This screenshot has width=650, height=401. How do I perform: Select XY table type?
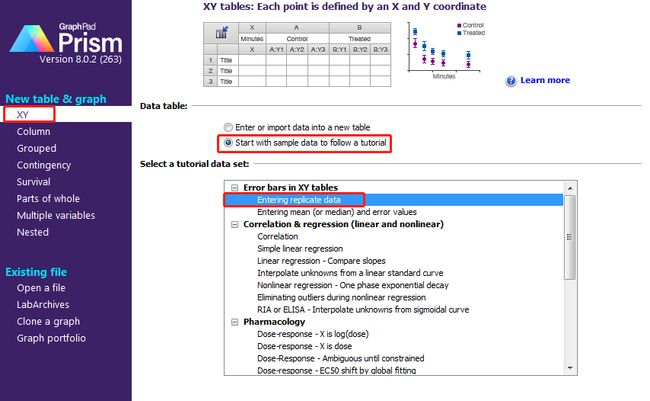(x=22, y=114)
